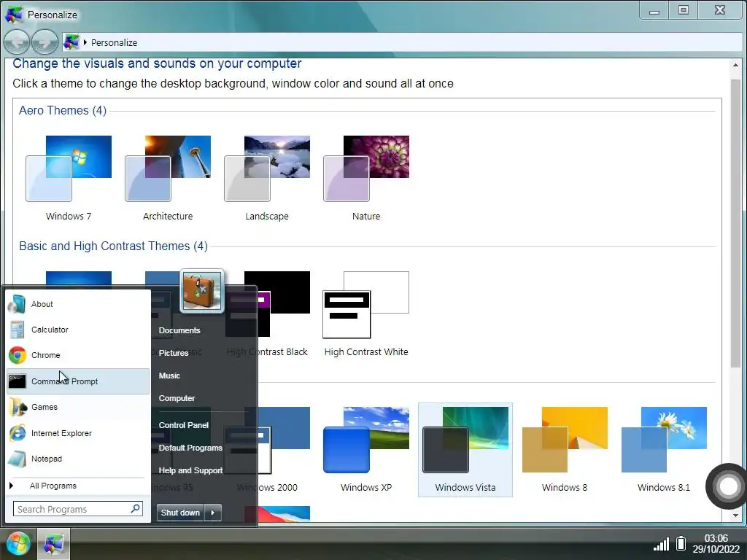Open Default Programs from the Start menu
The height and width of the screenshot is (560, 747).
(190, 448)
